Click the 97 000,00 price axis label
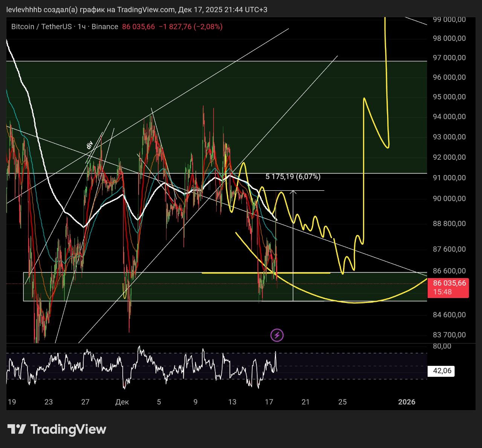The image size is (482, 448). click(449, 58)
